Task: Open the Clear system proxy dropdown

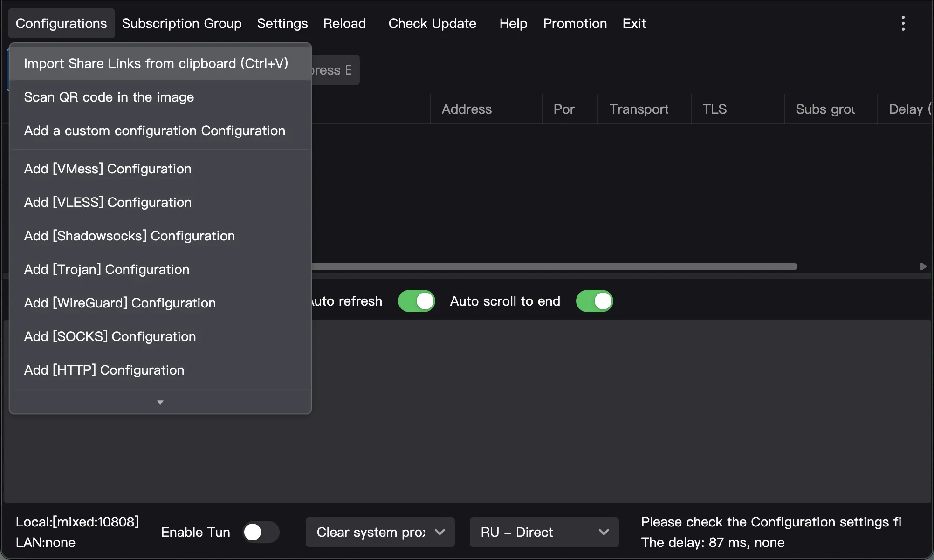Action: tap(380, 532)
